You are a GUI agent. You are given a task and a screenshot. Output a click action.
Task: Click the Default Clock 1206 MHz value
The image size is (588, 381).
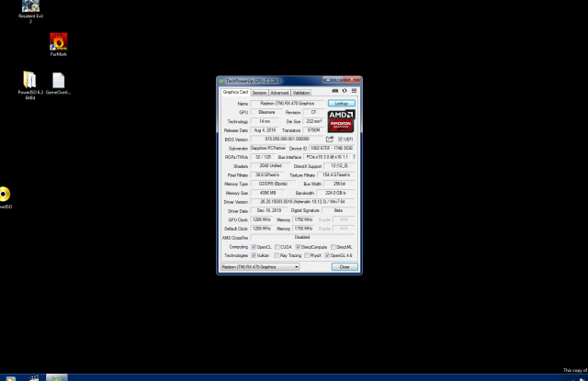(261, 229)
